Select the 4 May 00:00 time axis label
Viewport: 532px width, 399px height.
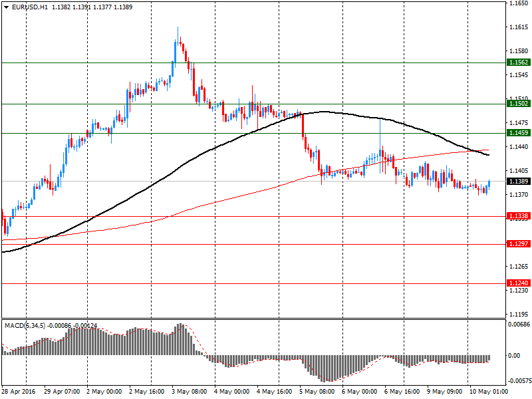pos(231,392)
